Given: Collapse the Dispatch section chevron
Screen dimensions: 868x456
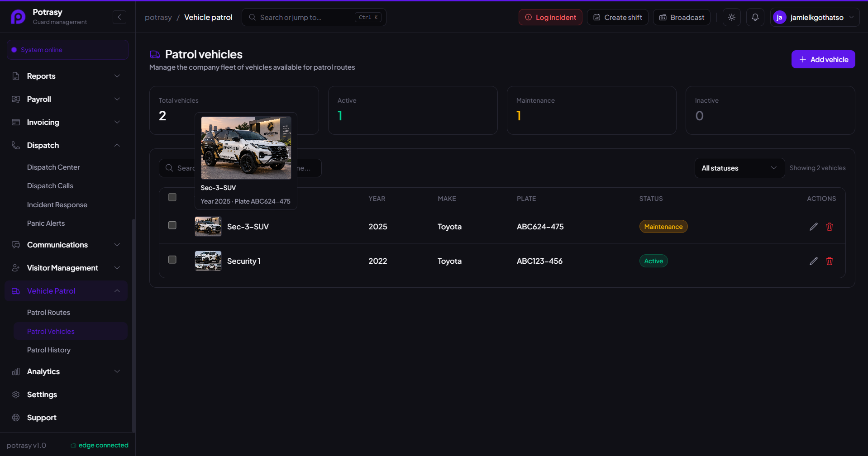Looking at the screenshot, I should (x=117, y=145).
